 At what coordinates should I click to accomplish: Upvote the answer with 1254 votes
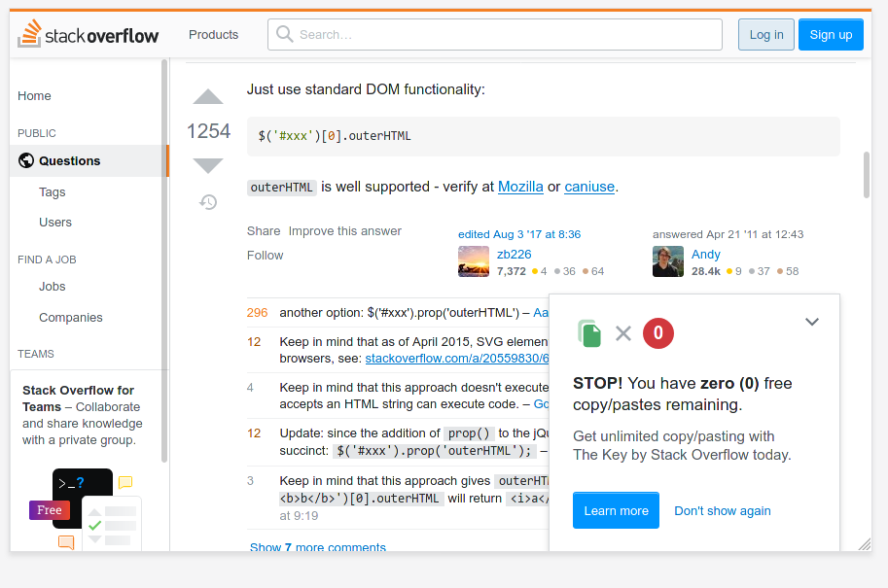pos(208,97)
